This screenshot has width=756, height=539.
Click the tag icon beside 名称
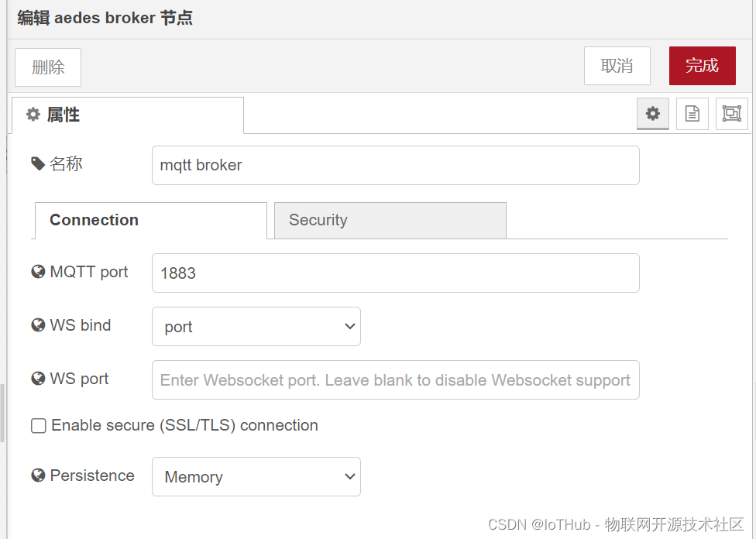tap(37, 163)
